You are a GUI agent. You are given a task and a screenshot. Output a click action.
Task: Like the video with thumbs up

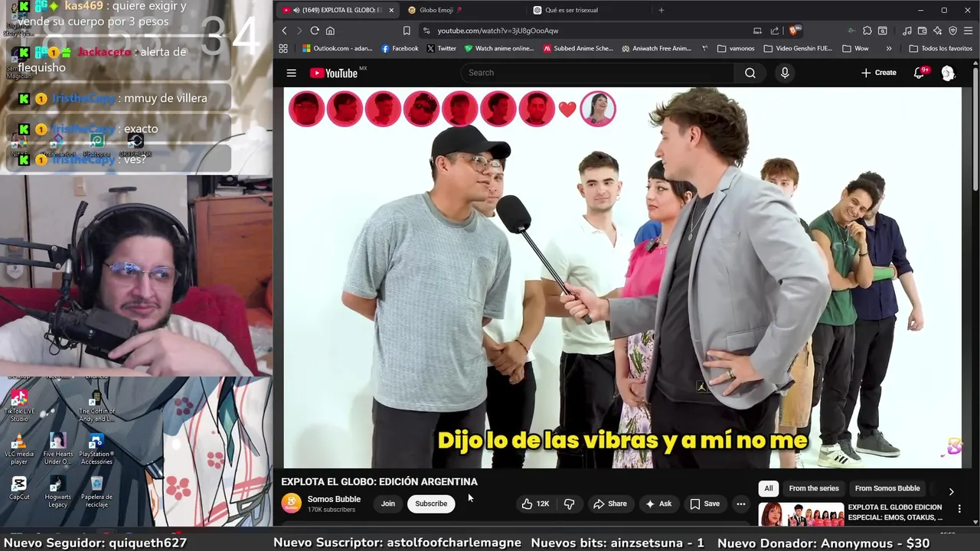535,504
